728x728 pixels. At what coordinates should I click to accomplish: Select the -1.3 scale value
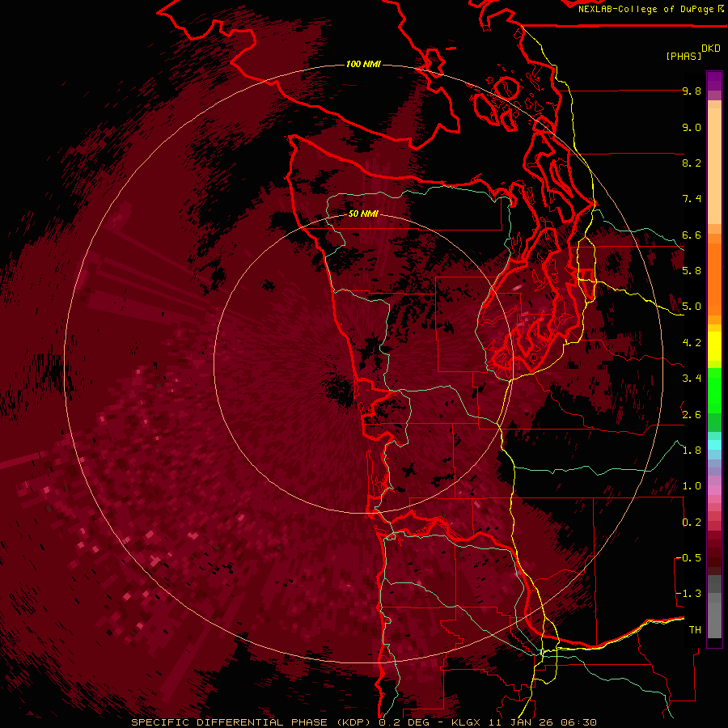click(x=688, y=594)
